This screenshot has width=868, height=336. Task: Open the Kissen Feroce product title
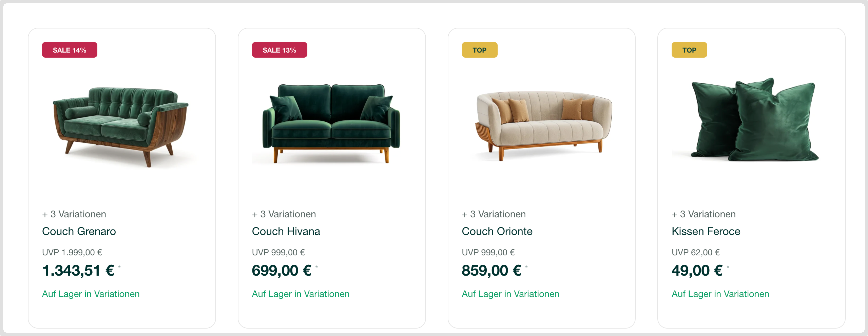[x=706, y=231]
